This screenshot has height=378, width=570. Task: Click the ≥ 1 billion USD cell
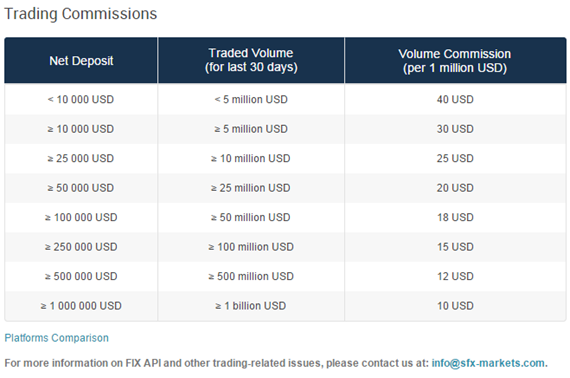click(x=251, y=306)
